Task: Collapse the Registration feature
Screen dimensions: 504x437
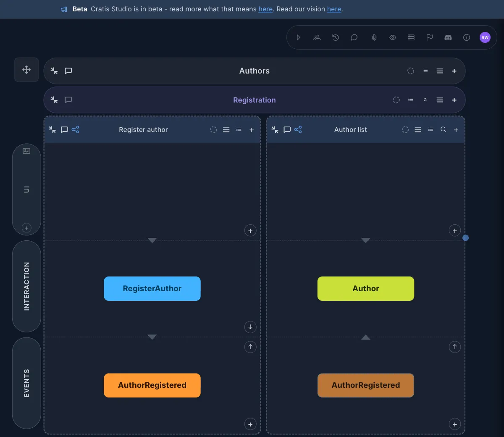Action: tap(54, 100)
